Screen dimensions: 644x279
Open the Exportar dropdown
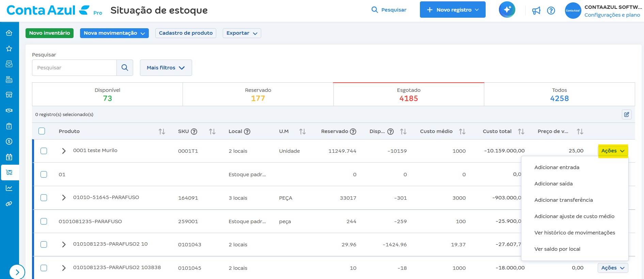click(x=242, y=33)
